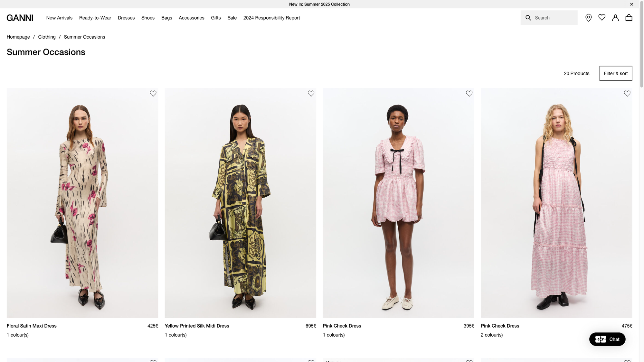Go to the Homepage breadcrumb
The width and height of the screenshot is (644, 362).
pyautogui.click(x=18, y=37)
